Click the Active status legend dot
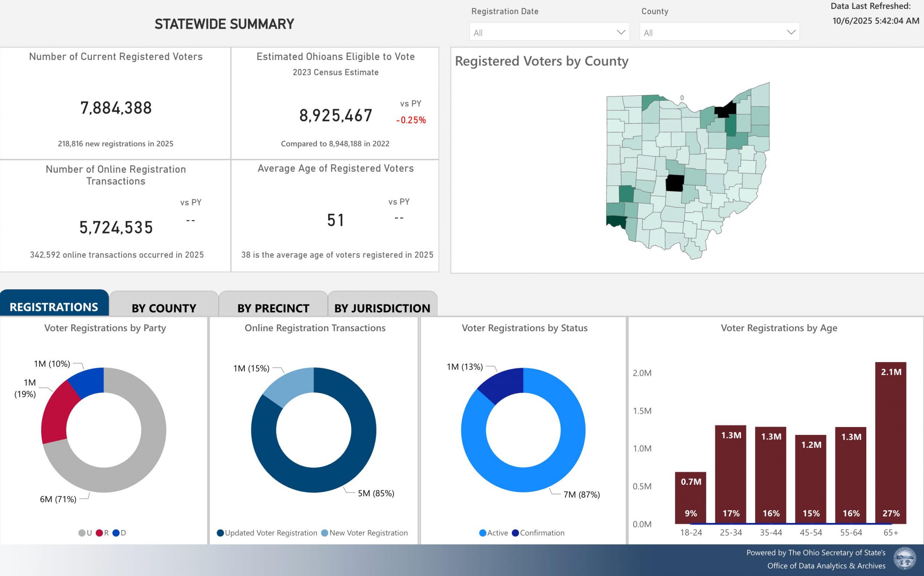Screen dimensions: 924x576 point(483,533)
